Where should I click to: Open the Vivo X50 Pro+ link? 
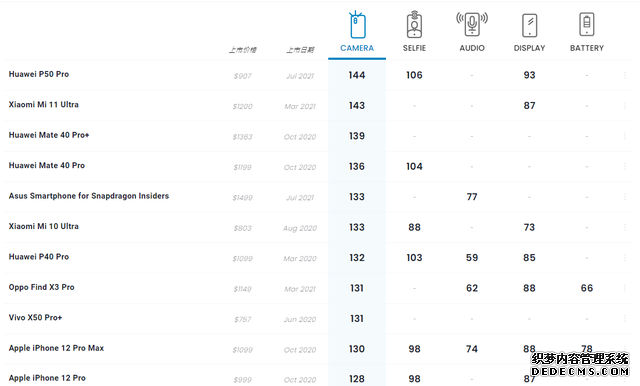(36, 317)
